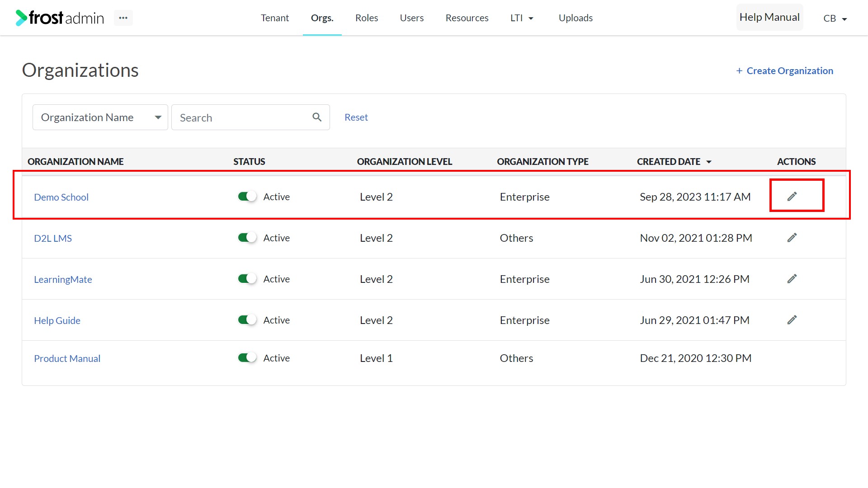The image size is (868, 488).
Task: Select 'Nov 02, 2021 01:28 PM' date cell
Action: click(696, 238)
